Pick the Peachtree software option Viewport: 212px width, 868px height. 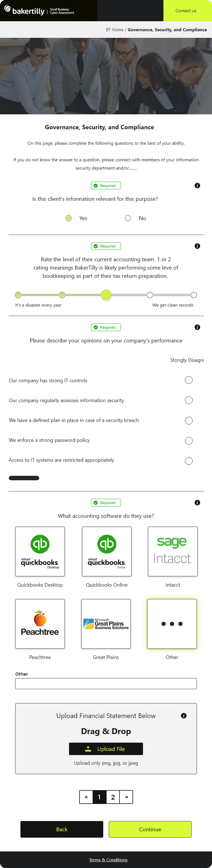click(40, 623)
